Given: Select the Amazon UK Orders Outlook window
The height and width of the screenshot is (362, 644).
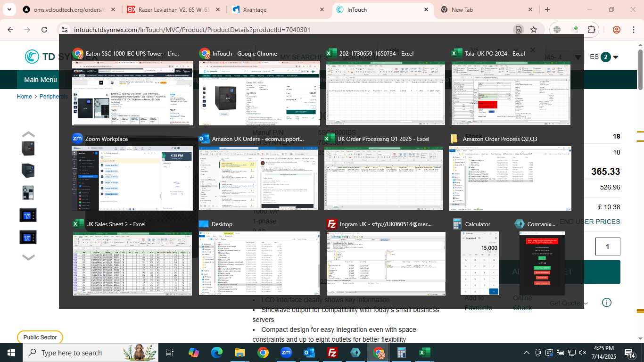Looking at the screenshot, I should point(258,178).
